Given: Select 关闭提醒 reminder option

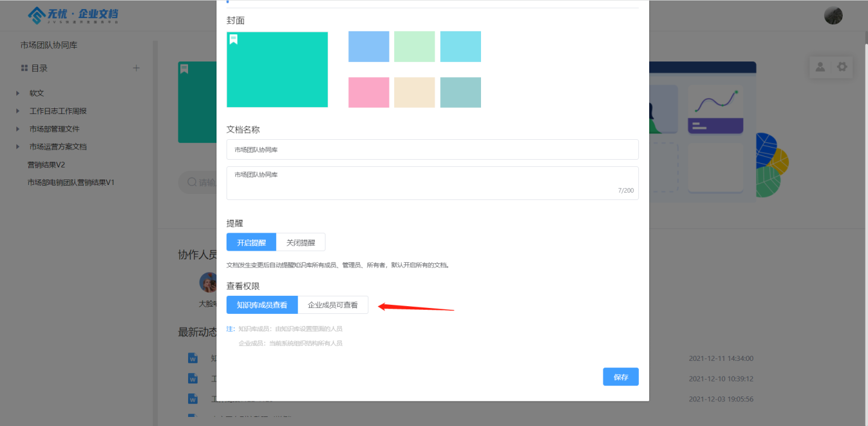Looking at the screenshot, I should point(301,242).
